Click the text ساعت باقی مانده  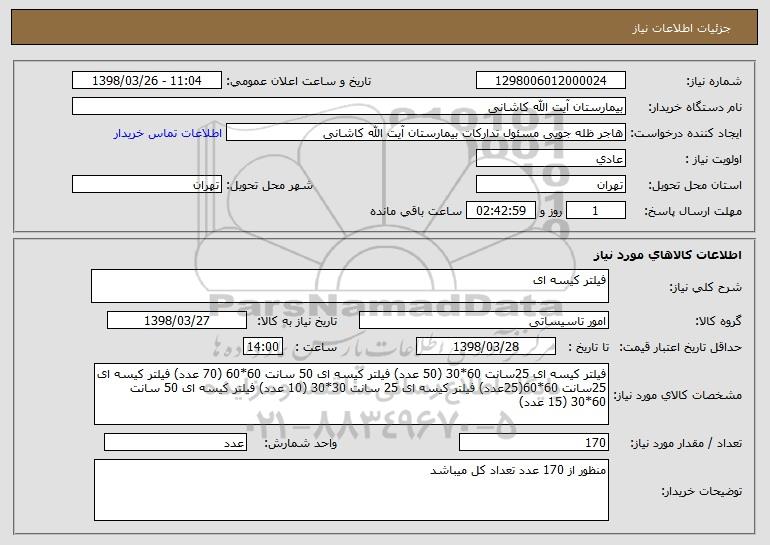[416, 211]
